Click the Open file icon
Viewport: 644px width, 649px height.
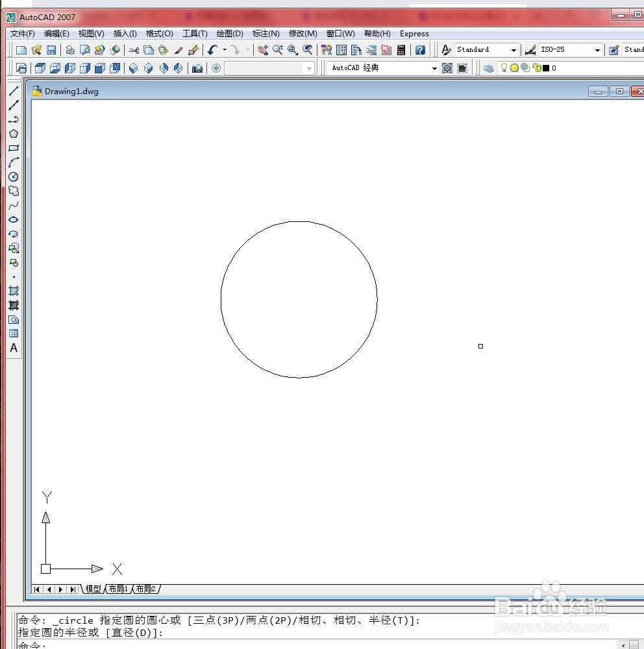click(36, 50)
